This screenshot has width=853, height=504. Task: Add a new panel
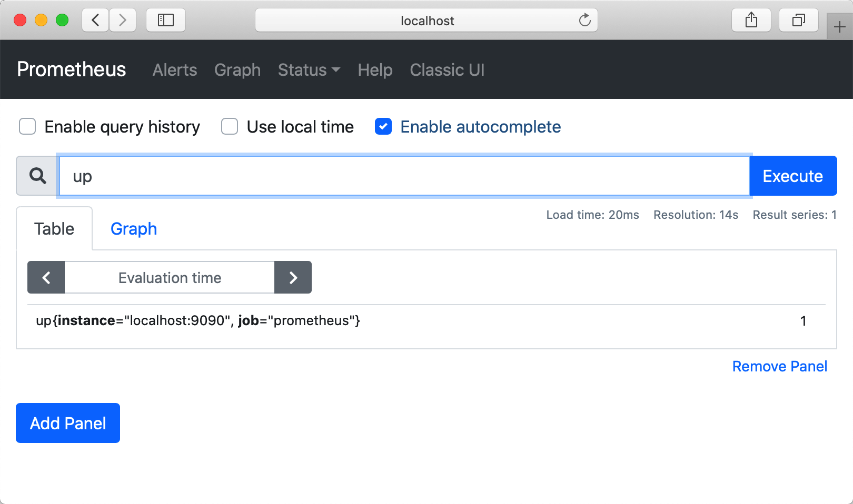coord(68,423)
